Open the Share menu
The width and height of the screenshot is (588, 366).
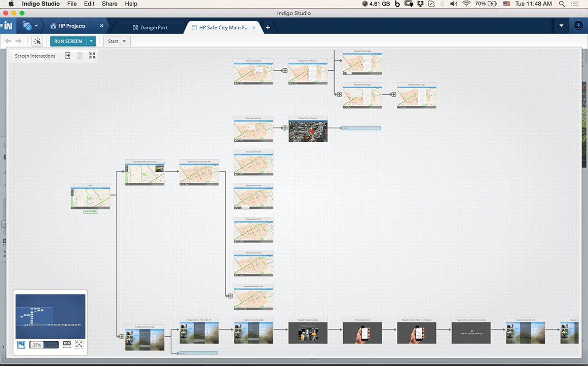tap(109, 4)
